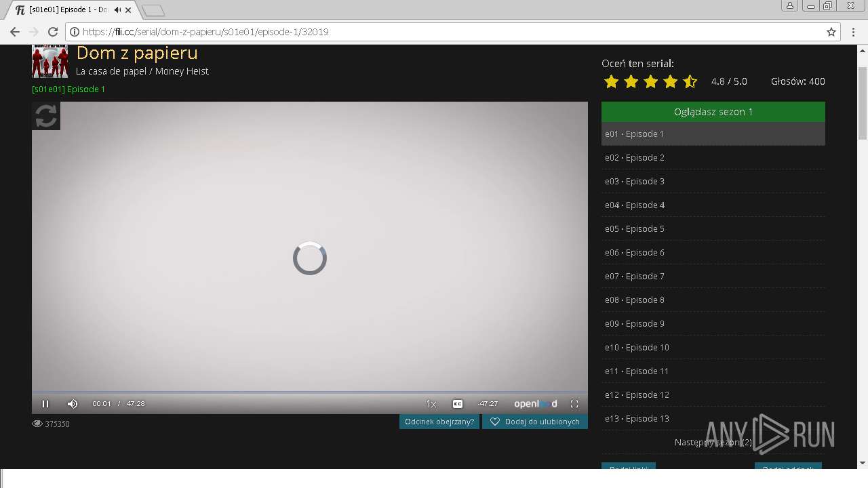Click scrollbar down arrow

click(x=863, y=464)
